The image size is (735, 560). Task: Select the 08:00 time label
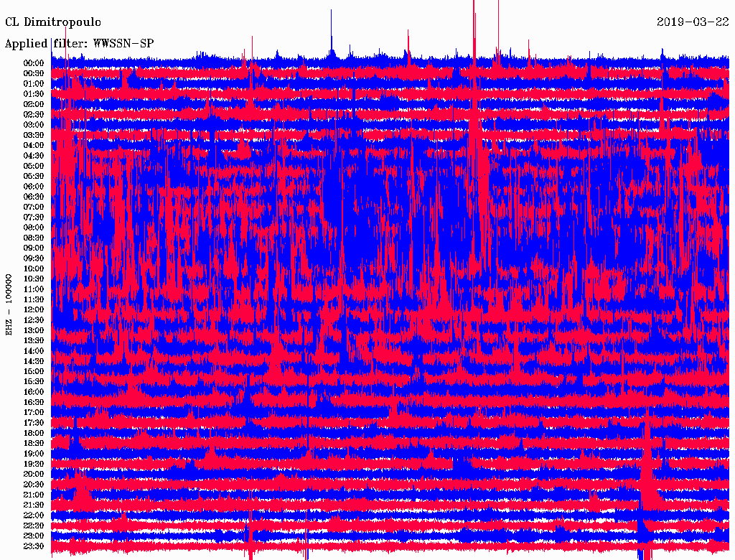[34, 228]
